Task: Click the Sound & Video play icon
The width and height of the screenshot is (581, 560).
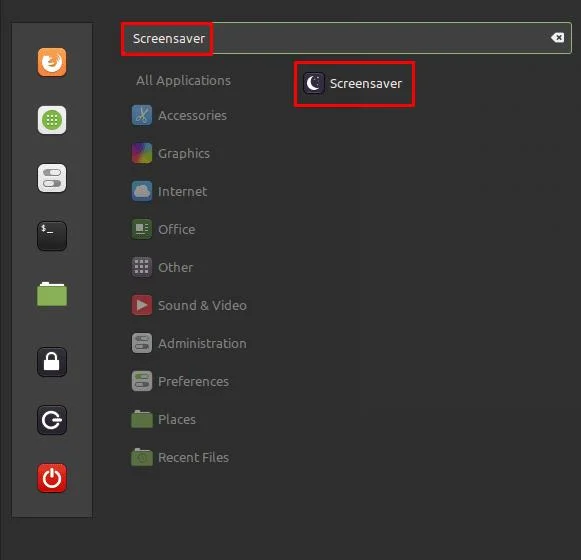Action: click(142, 305)
